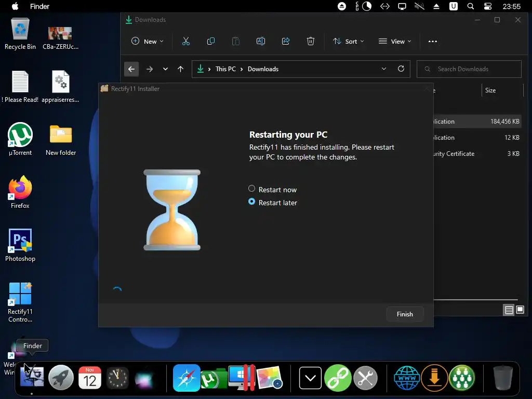532x399 pixels.
Task: Click the horizontal scrollbar in Downloads window
Action: (476, 300)
